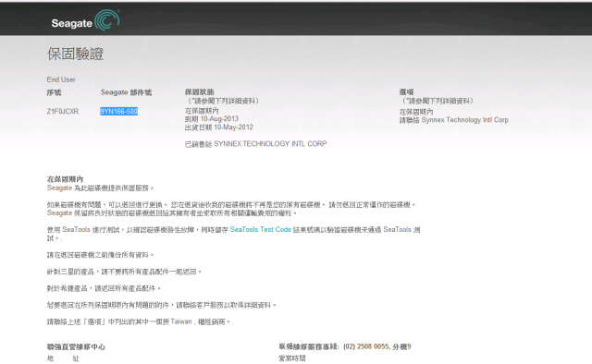The height and width of the screenshot is (364, 592).
Task: Click expiry date 10-Aug-2013
Action: (219, 119)
